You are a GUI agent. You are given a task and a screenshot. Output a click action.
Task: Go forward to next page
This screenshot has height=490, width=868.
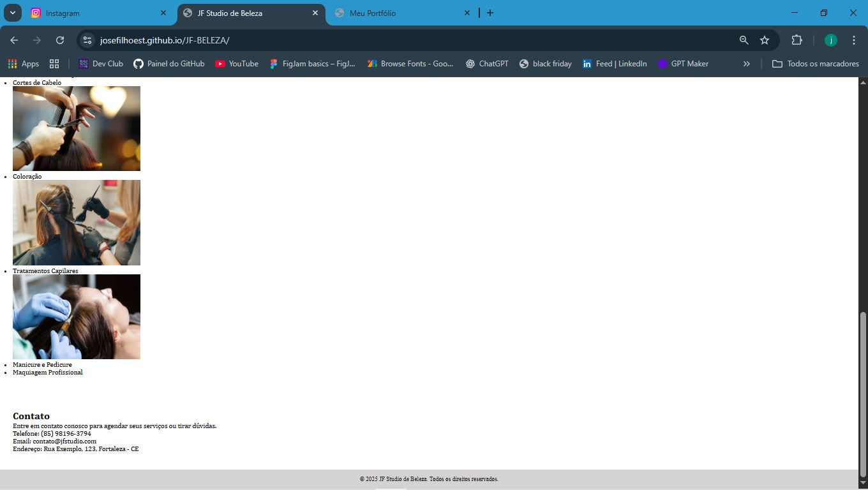coord(37,40)
